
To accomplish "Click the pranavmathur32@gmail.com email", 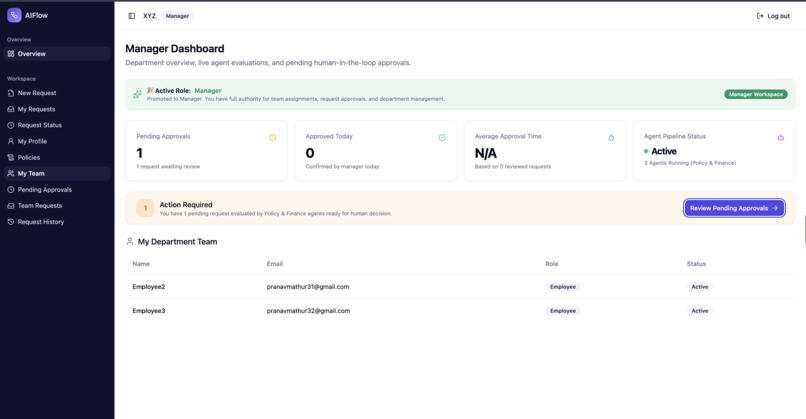I will [308, 311].
